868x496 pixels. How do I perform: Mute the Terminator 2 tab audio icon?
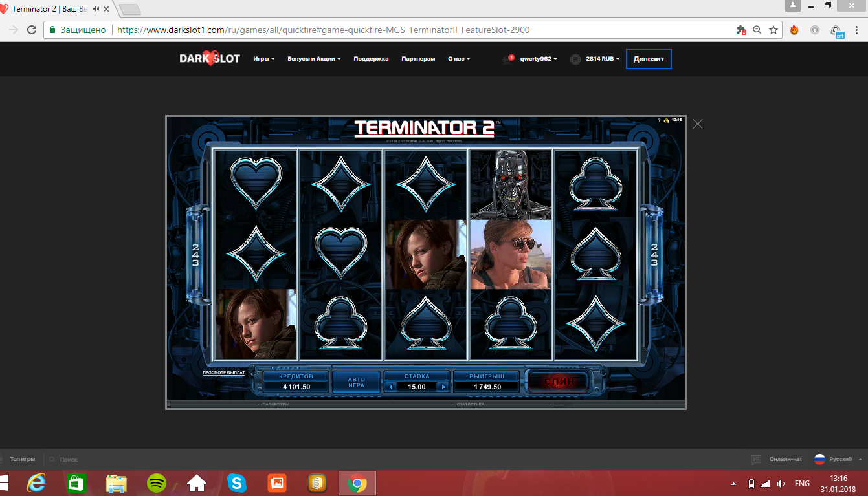coord(96,9)
